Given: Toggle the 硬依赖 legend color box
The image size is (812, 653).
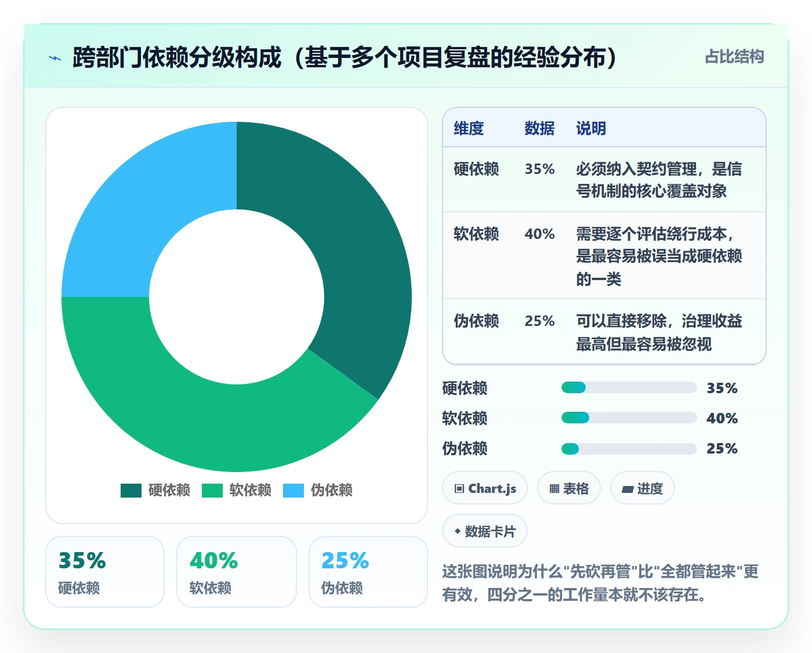Looking at the screenshot, I should (x=131, y=491).
